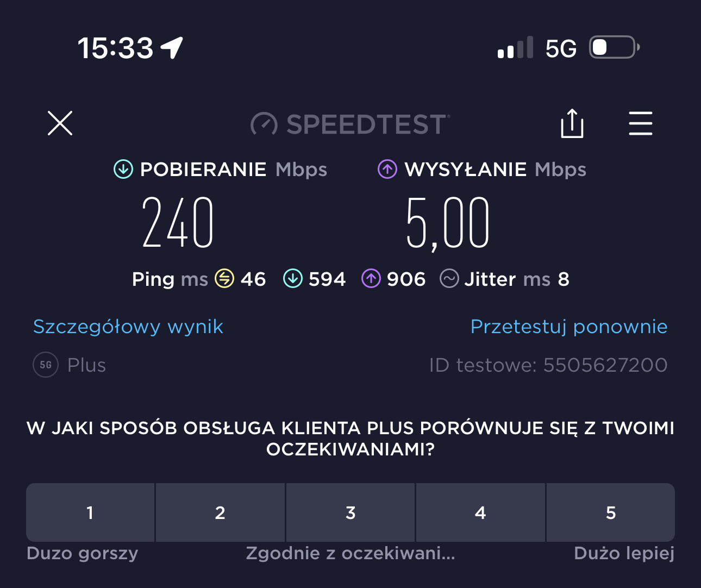Screen dimensions: 701x588
Task: Tap the Jitter wave icon
Action: coord(449,279)
